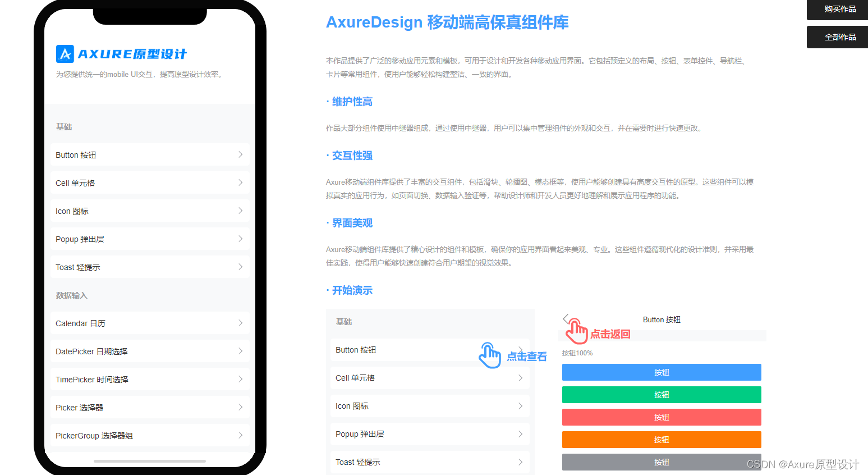Click 基础 section label in phone
868x475 pixels.
64,127
